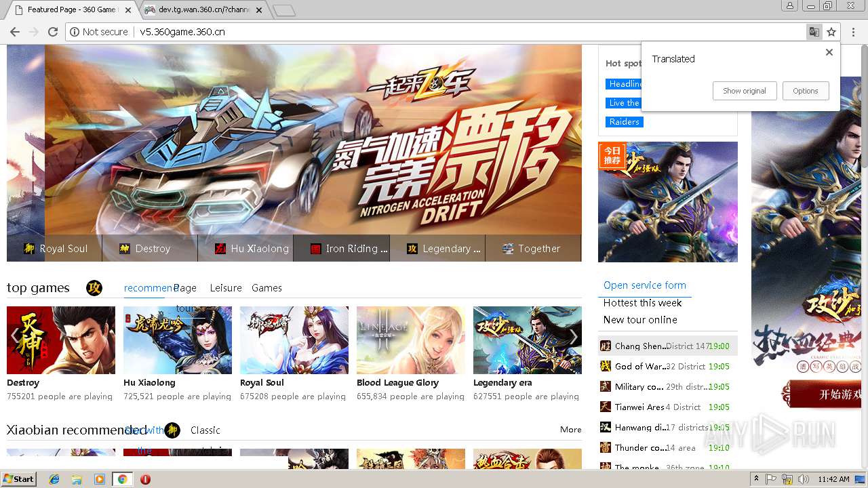This screenshot has height=488, width=868.
Task: Click the translate page icon in address bar
Action: coord(814,32)
